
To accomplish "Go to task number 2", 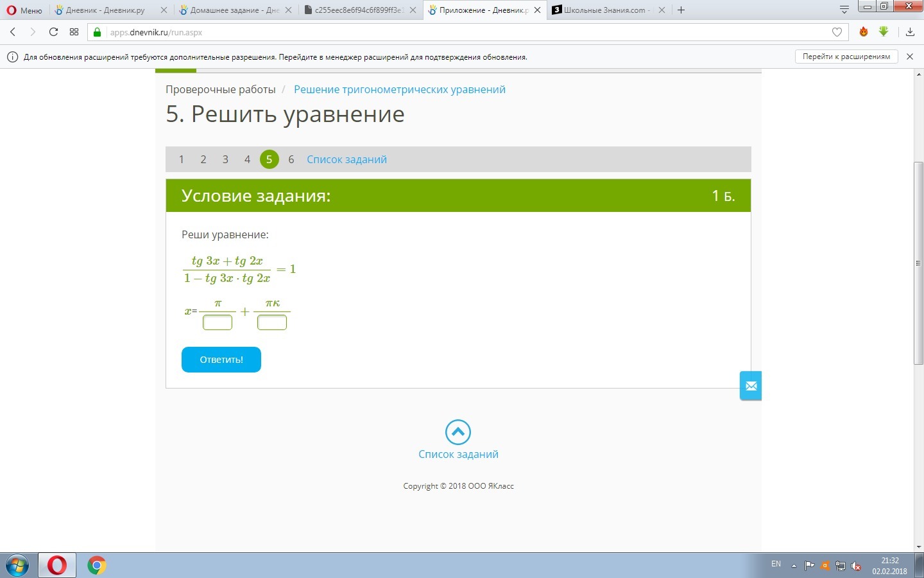I will 203,159.
